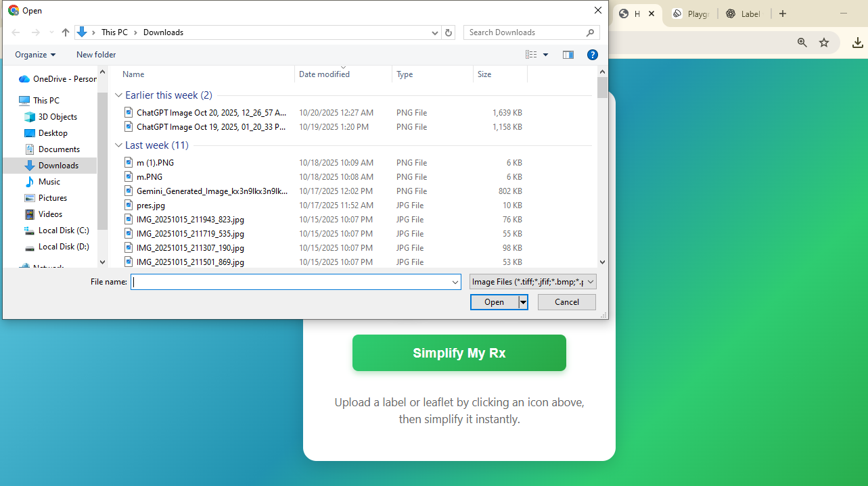Screen dimensions: 868x486
Task: Switch to the Label Chrome tab
Action: coord(744,14)
